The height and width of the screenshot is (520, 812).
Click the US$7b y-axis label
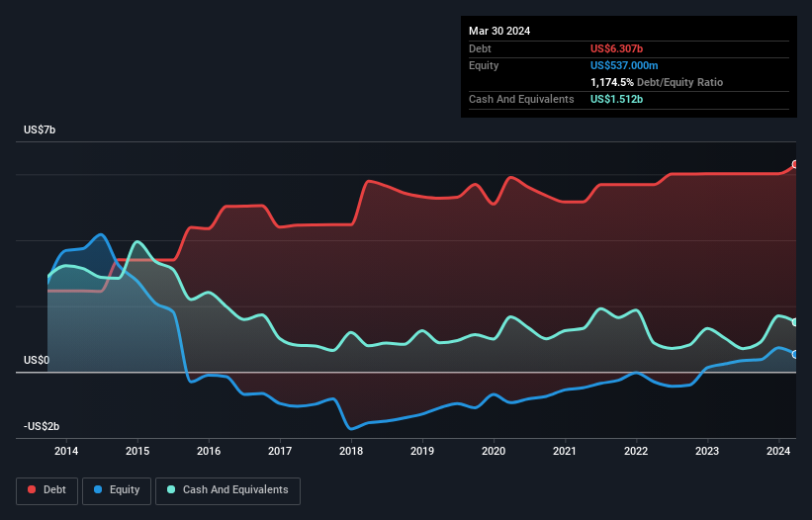(40, 130)
